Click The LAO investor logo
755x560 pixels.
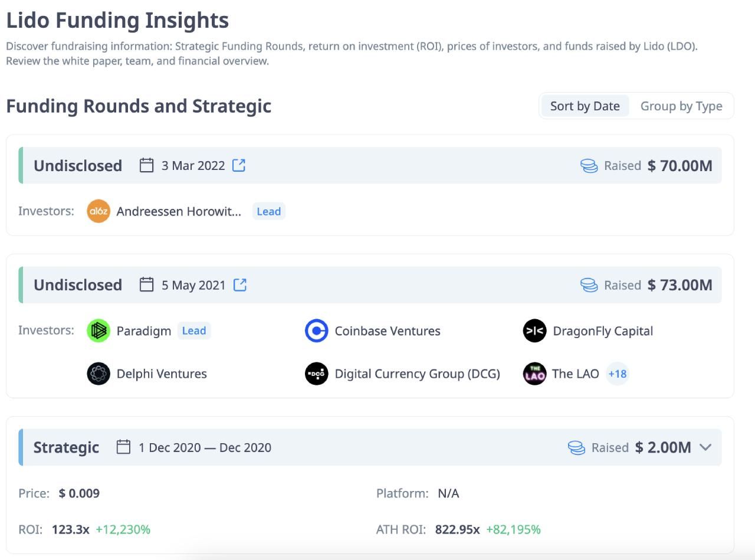click(x=535, y=374)
